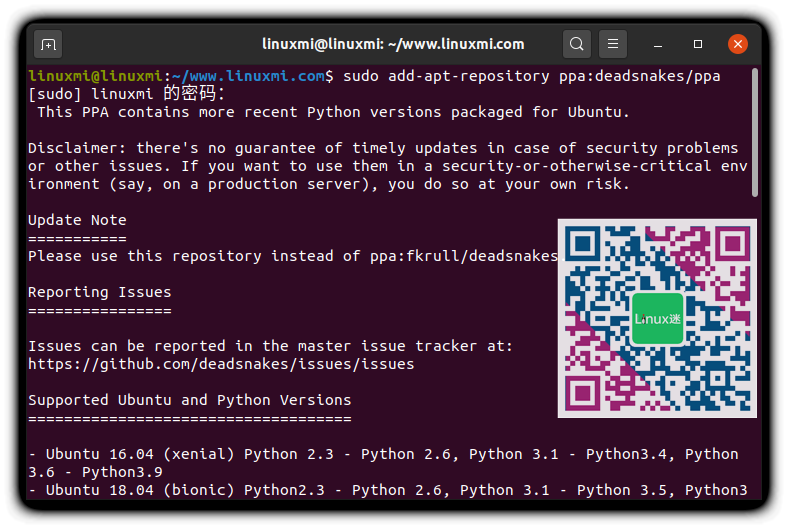Screen dimensions: 788x529
Task: Open the GitHub deadsnakes issues URL
Action: 221,364
